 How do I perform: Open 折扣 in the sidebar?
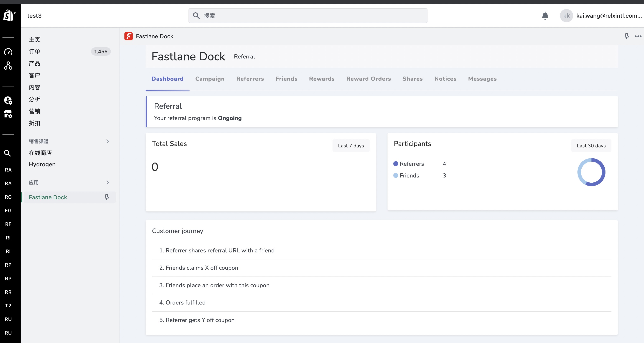[34, 123]
